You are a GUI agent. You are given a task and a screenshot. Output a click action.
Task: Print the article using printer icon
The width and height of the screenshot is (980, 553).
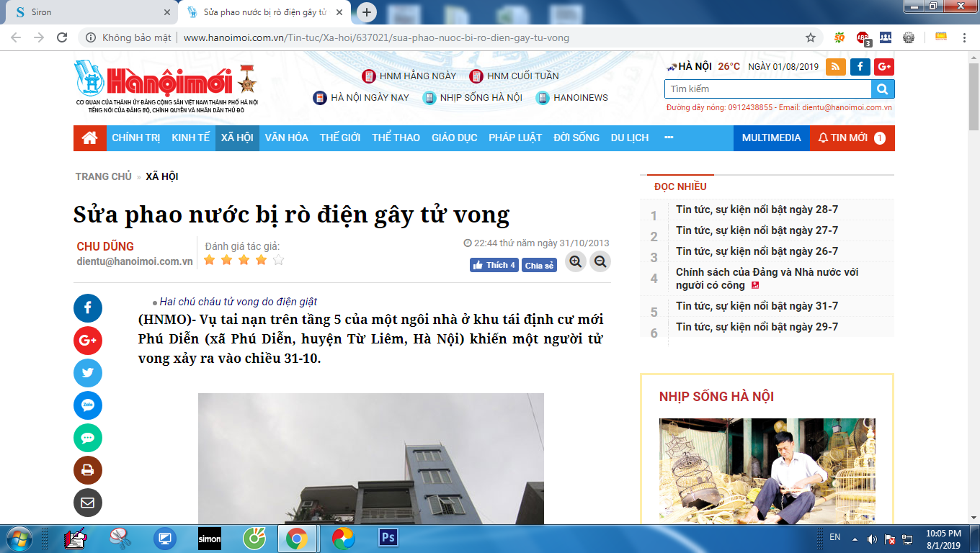tap(88, 470)
